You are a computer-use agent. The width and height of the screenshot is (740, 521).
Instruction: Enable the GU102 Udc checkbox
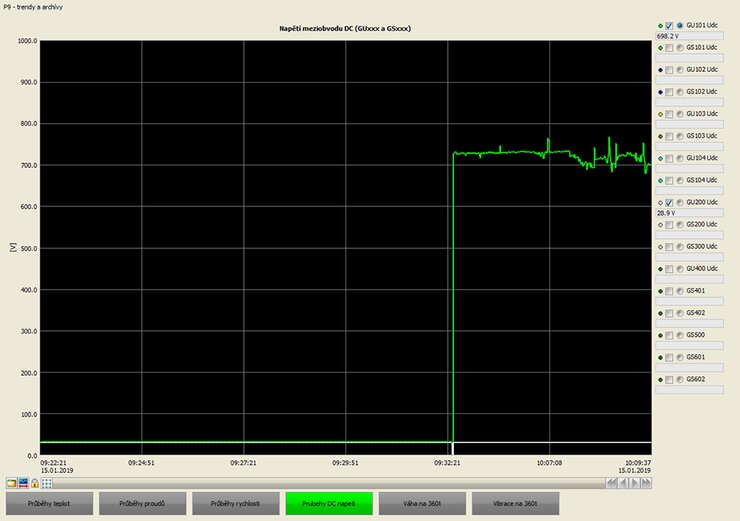pos(669,70)
